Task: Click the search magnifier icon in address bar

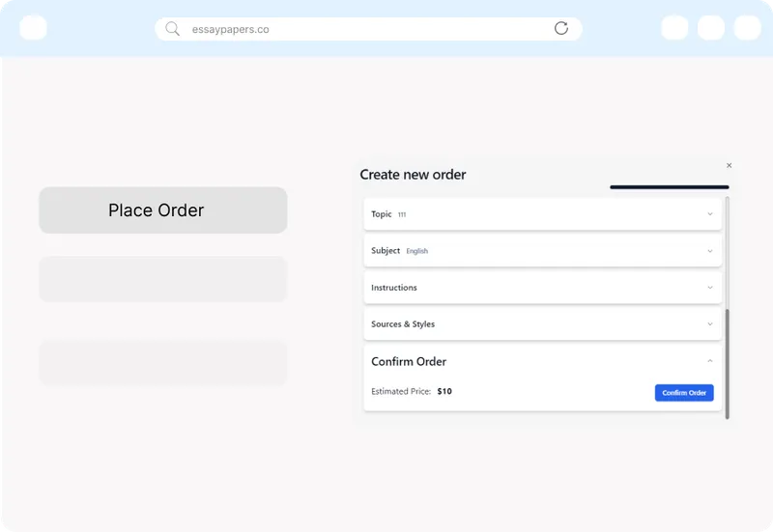Action: tap(172, 29)
